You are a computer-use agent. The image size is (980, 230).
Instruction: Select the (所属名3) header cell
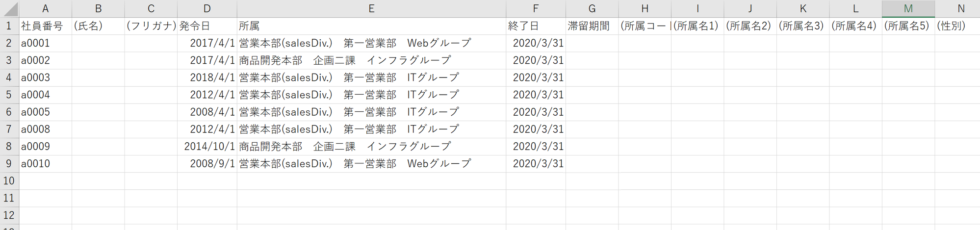pyautogui.click(x=802, y=26)
